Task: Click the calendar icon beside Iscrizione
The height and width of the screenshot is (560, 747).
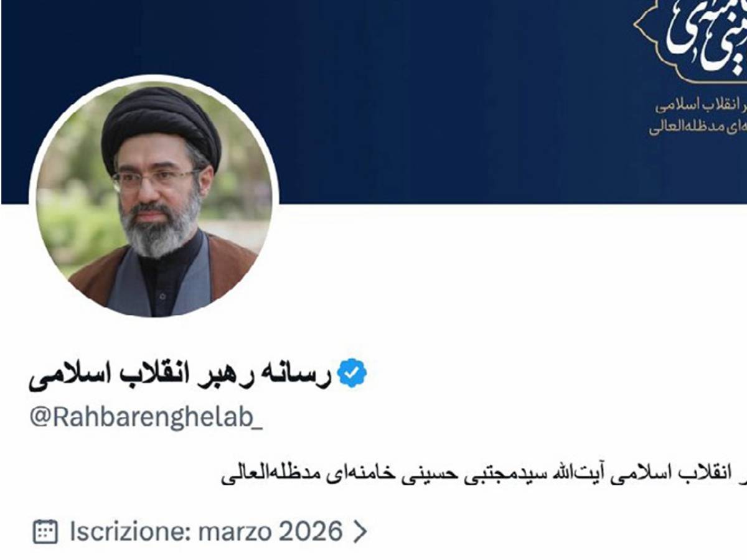Action: (x=45, y=531)
